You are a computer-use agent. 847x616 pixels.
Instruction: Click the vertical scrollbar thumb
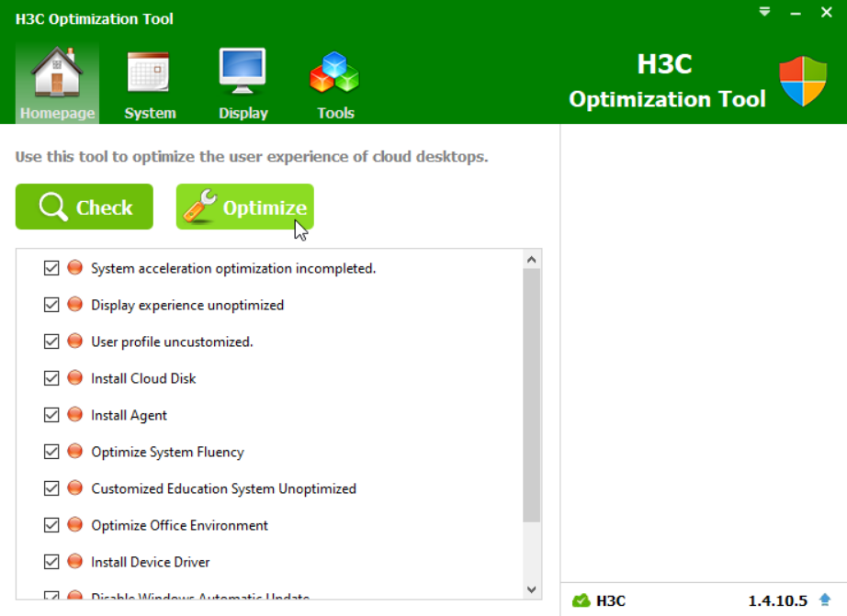pyautogui.click(x=532, y=395)
